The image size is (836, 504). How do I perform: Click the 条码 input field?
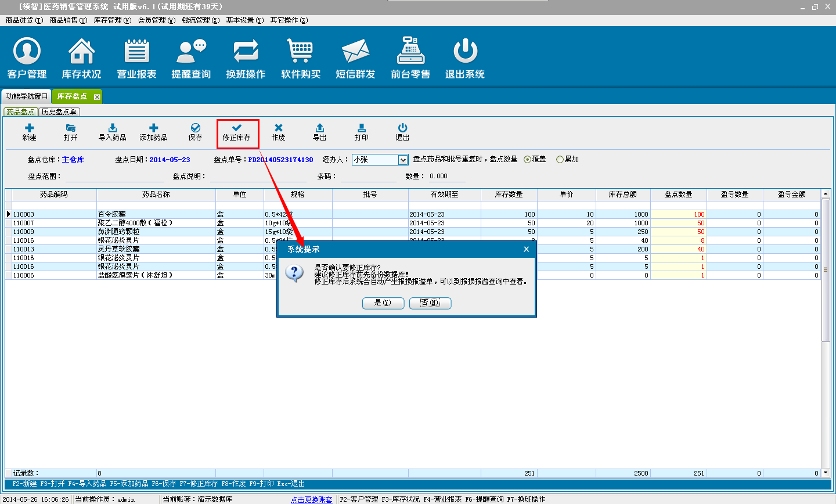coord(368,177)
